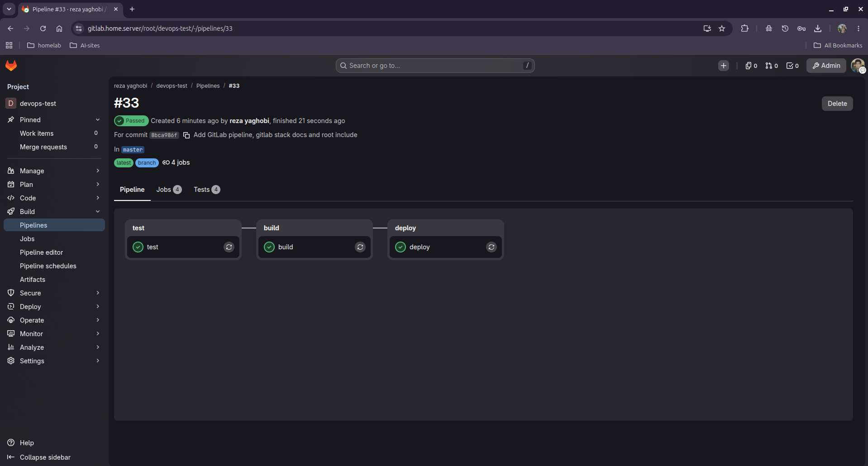Open commit 8bca986f link
Image resolution: width=868 pixels, height=466 pixels.
coord(164,135)
